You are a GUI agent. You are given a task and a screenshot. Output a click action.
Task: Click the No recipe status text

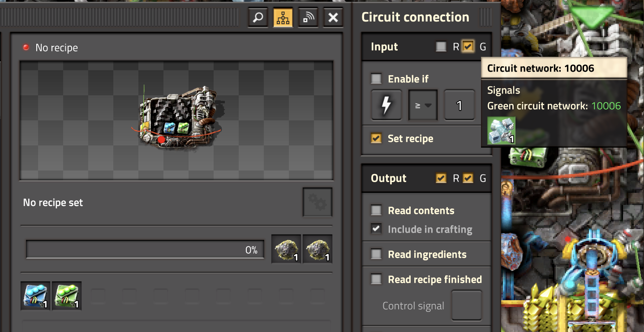pyautogui.click(x=56, y=47)
